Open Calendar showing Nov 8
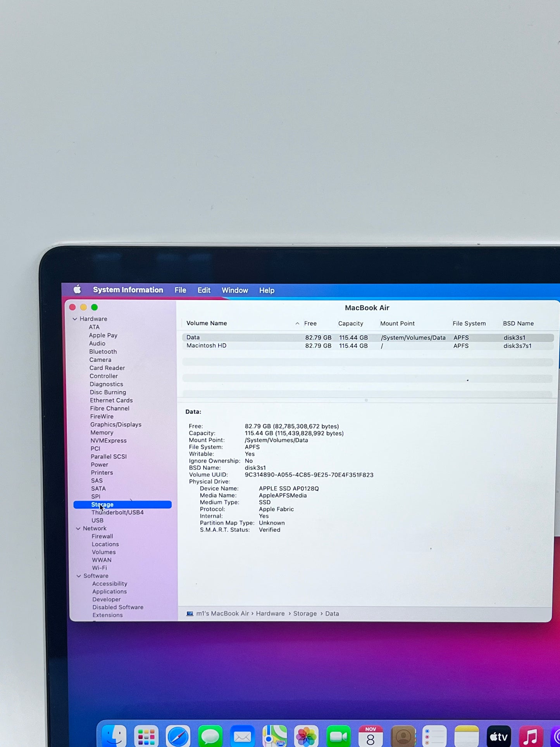 370,736
